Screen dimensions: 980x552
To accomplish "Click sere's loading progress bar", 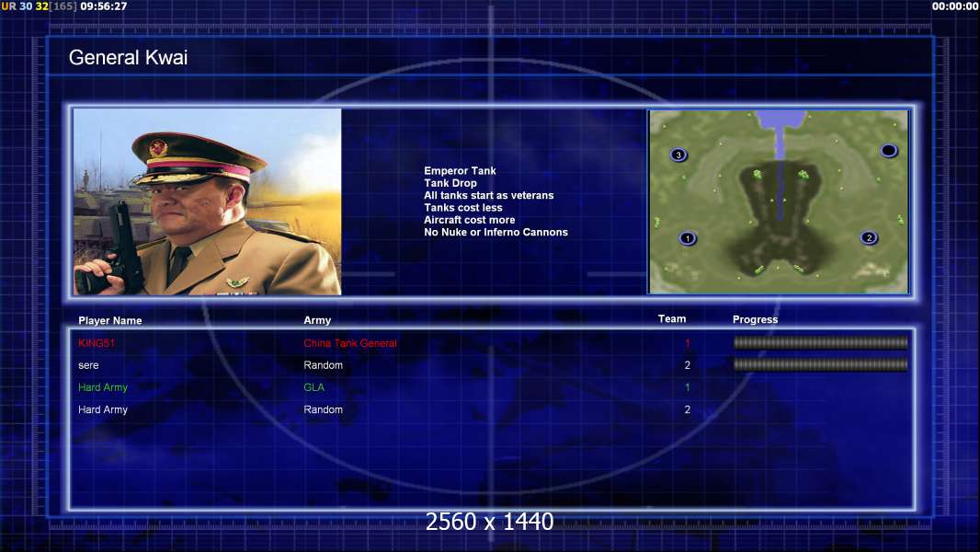I will pos(821,364).
